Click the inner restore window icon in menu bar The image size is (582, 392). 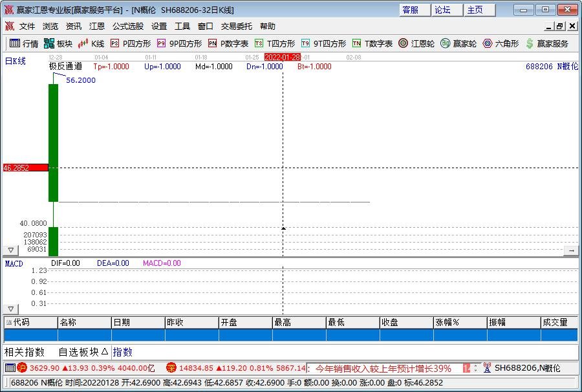click(x=560, y=26)
